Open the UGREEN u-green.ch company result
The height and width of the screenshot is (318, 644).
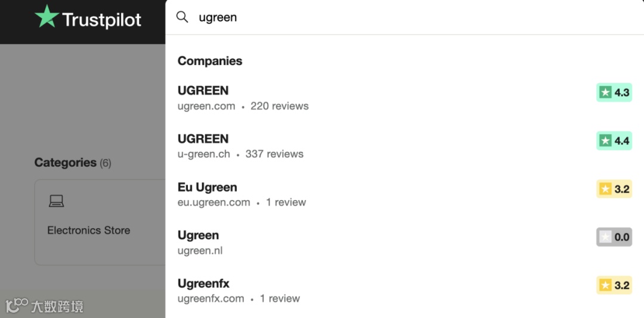[x=404, y=146]
